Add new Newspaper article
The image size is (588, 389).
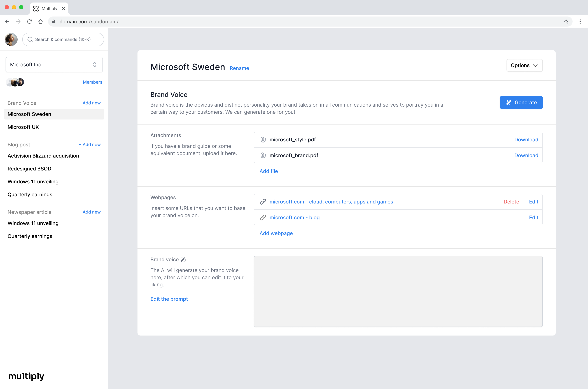pyautogui.click(x=90, y=212)
